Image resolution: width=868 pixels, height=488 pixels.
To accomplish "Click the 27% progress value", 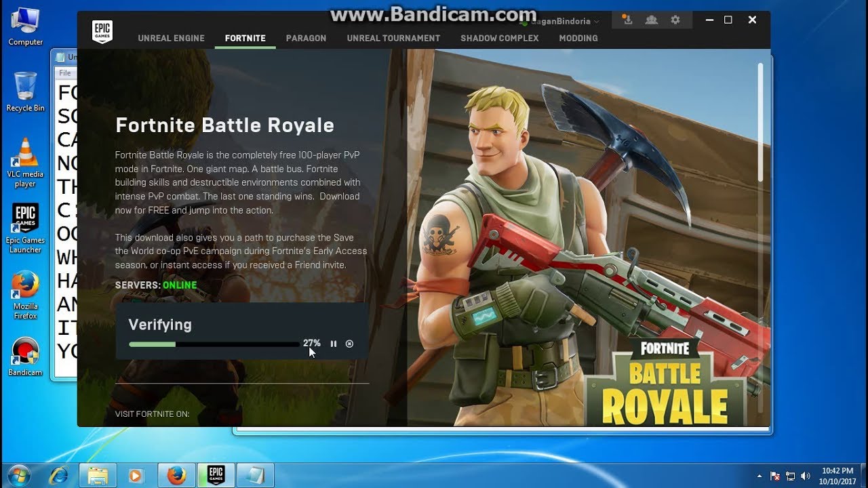I will click(x=312, y=343).
